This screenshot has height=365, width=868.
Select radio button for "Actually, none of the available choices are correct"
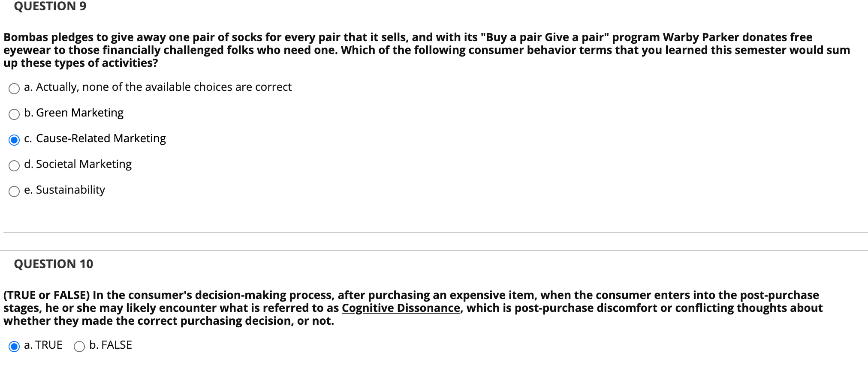pos(14,88)
